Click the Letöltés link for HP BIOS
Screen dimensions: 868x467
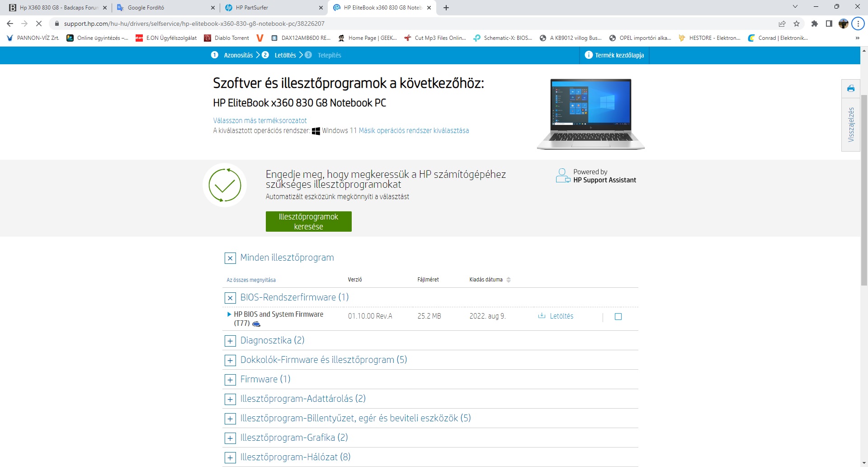561,316
